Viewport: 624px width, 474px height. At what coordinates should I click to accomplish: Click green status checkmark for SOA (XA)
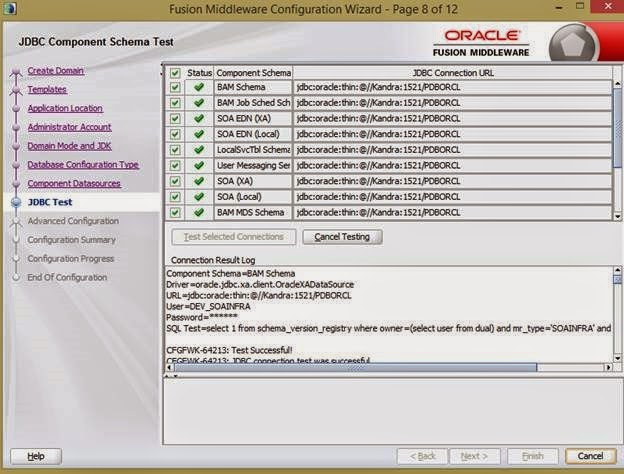tap(199, 181)
